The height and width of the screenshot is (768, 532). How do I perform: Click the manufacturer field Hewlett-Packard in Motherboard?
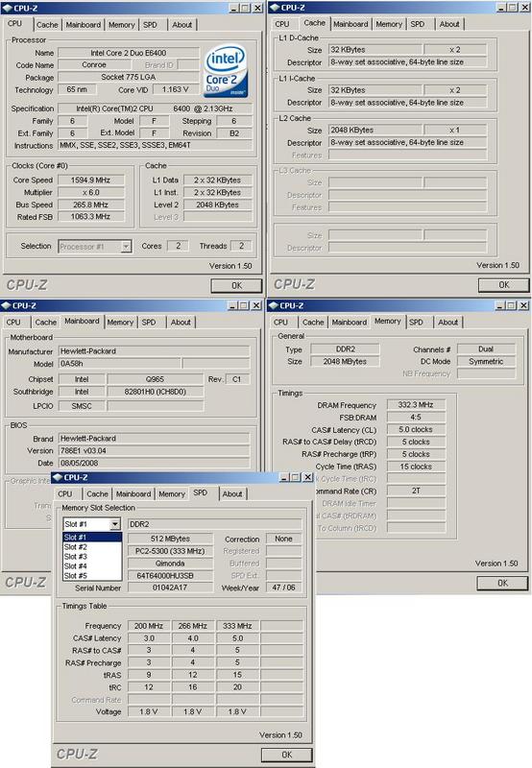[154, 351]
